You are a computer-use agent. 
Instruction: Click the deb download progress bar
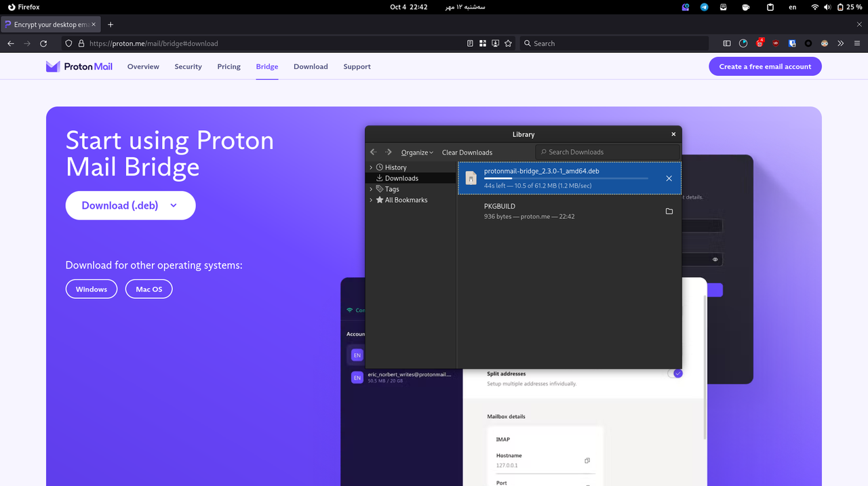[x=566, y=178]
